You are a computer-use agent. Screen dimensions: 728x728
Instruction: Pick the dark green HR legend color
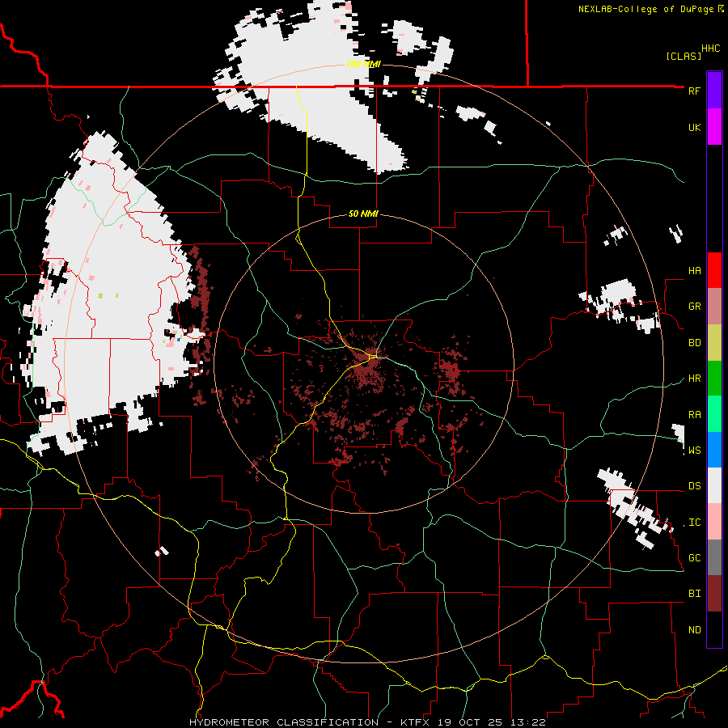(714, 379)
